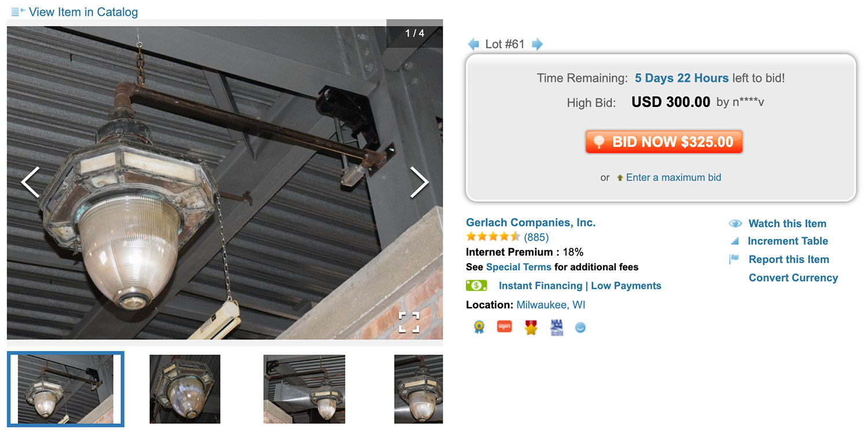Click the NAA association badge

(557, 328)
